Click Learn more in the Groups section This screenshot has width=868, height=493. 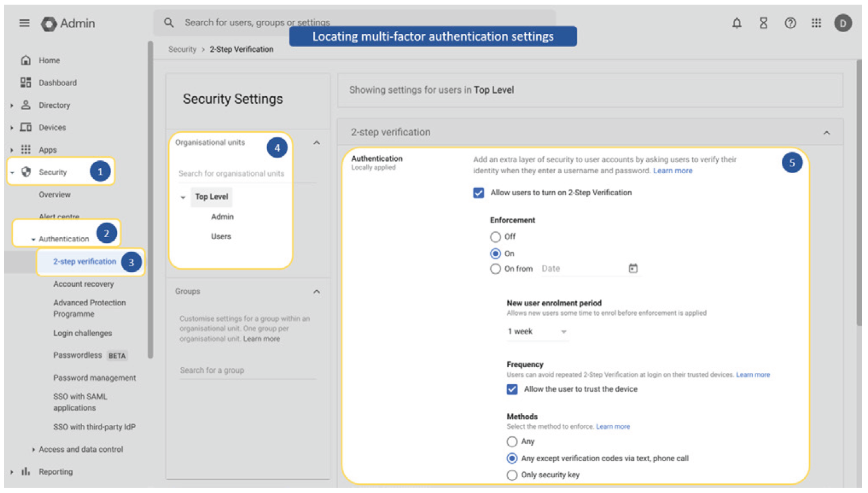261,339
